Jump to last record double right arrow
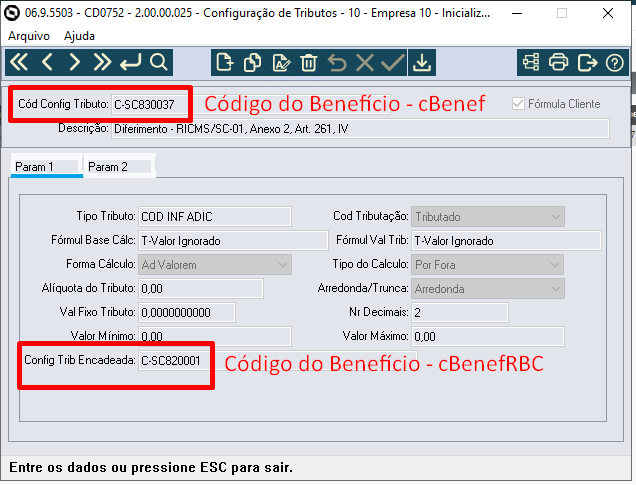This screenshot has width=636, height=485. (x=102, y=62)
